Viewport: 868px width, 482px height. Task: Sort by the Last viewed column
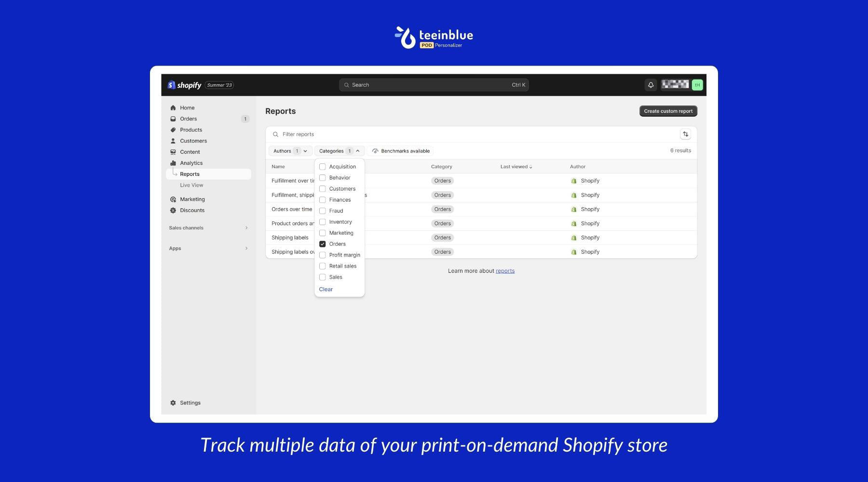tap(516, 167)
